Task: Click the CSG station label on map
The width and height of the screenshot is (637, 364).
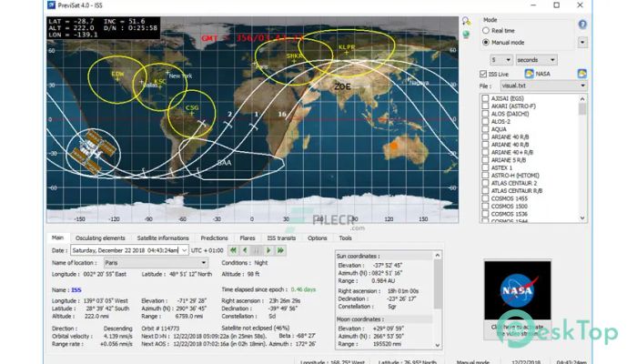Action: 192,107
